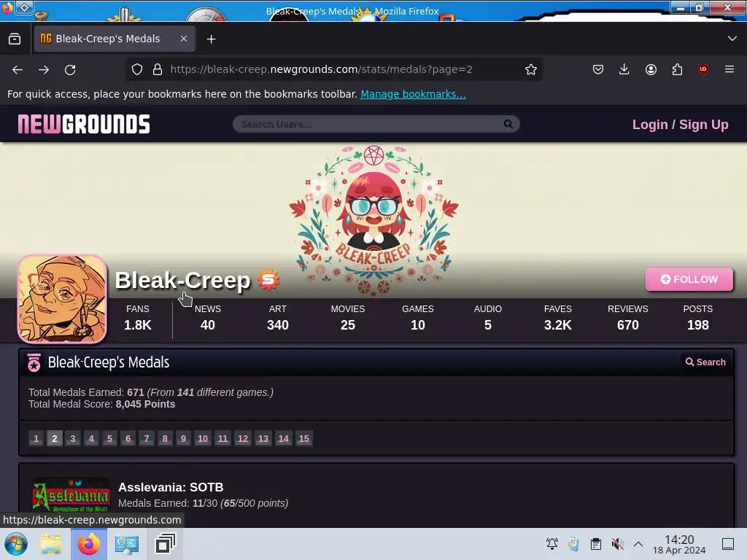This screenshot has height=560, width=747.
Task: Select current medals page 2
Action: tap(54, 438)
